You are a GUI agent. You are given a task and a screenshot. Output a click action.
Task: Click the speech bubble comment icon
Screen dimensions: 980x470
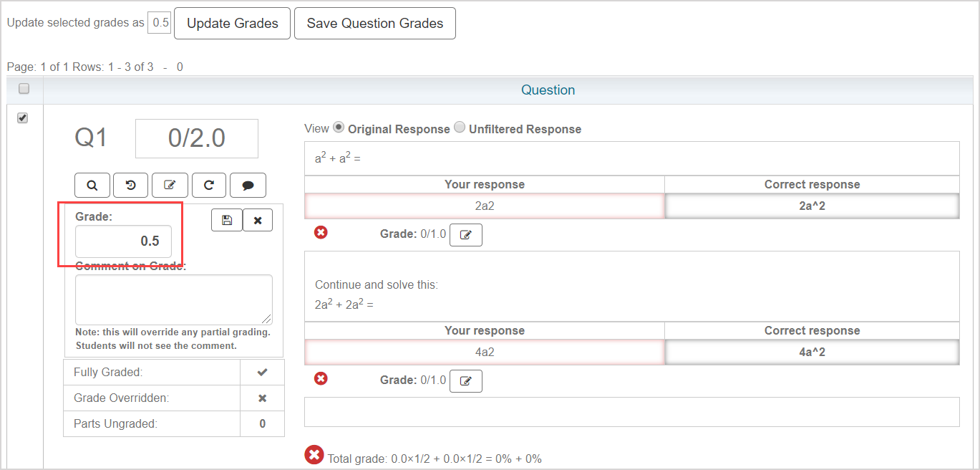[248, 185]
